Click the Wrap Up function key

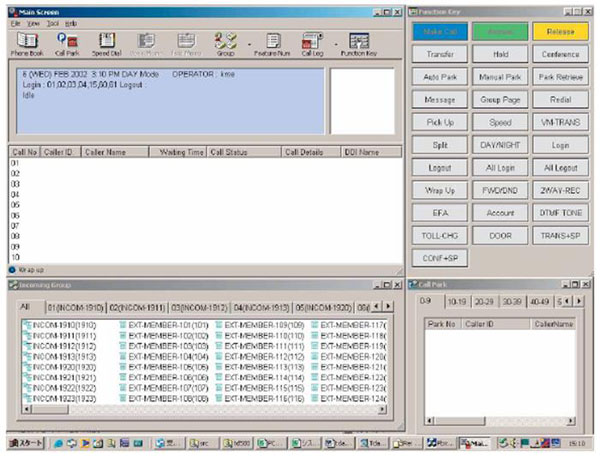(440, 190)
